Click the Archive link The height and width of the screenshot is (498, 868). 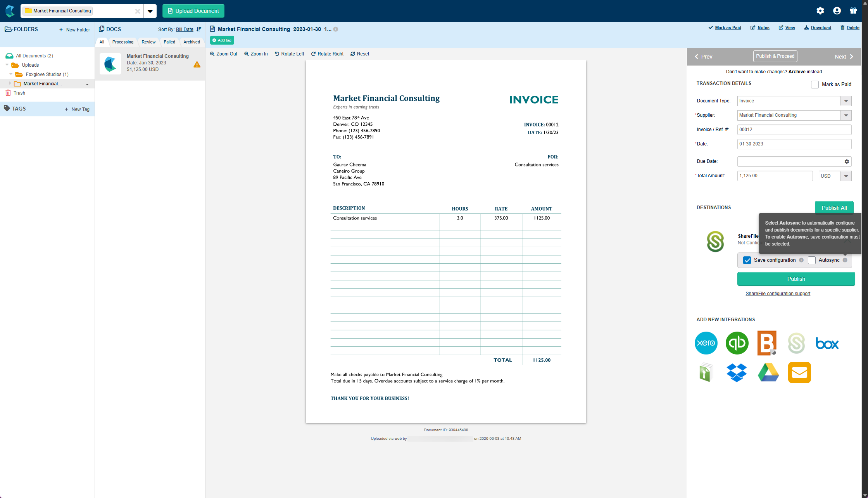pyautogui.click(x=797, y=72)
